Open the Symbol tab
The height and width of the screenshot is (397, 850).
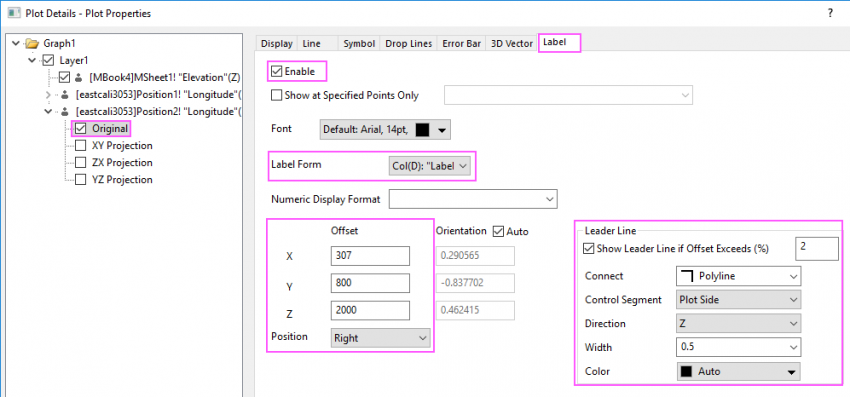click(x=359, y=44)
